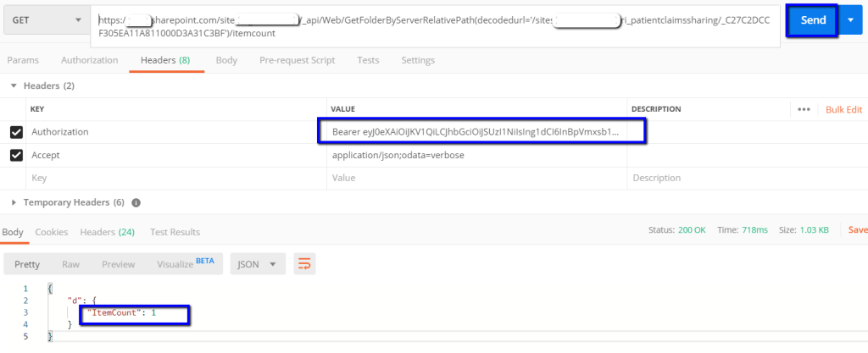Open the three-dots headers options menu
Image resolution: width=868 pixels, height=353 pixels.
click(804, 109)
